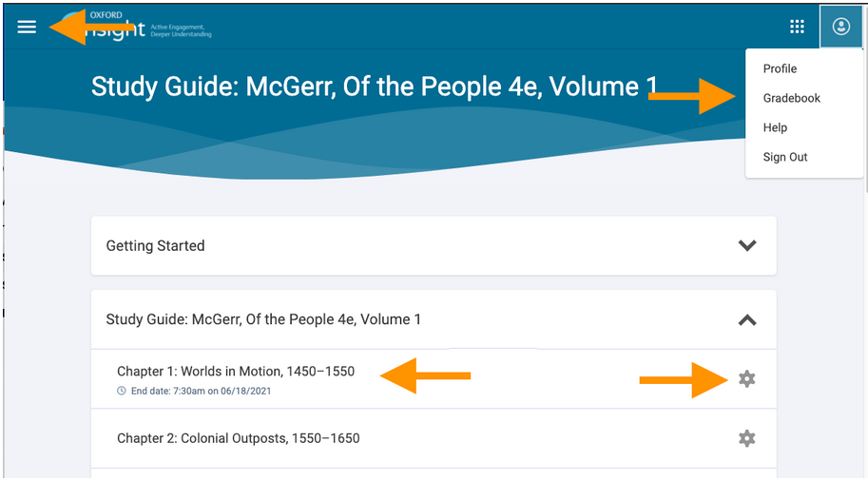The image size is (868, 480).
Task: Collapse the Study Guide section chevron
Action: click(x=747, y=320)
